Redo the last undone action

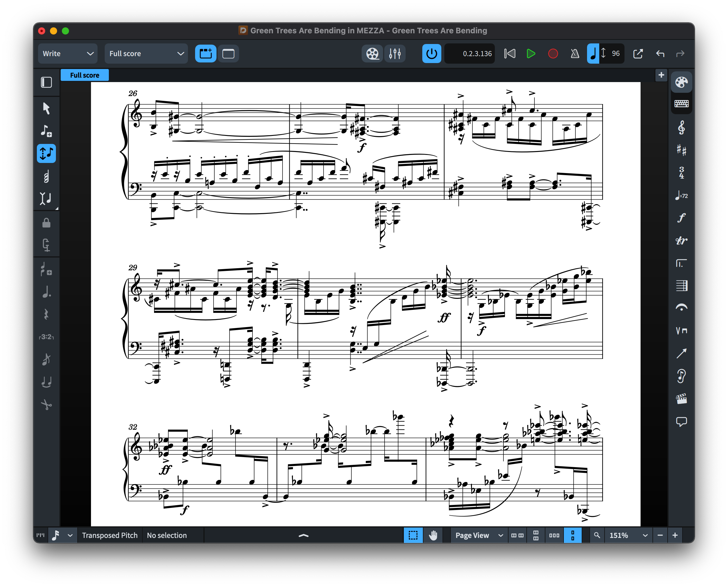(x=680, y=54)
